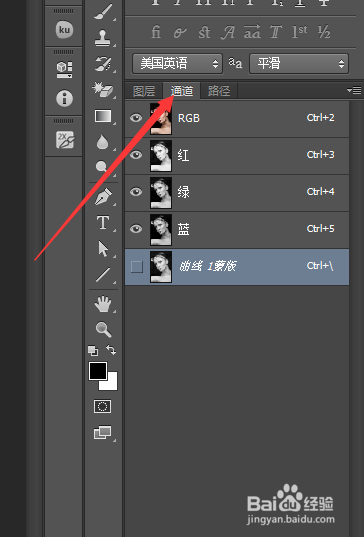The height and width of the screenshot is (537, 364).
Task: Hide the 蓝 channel visibility
Action: pyautogui.click(x=136, y=229)
